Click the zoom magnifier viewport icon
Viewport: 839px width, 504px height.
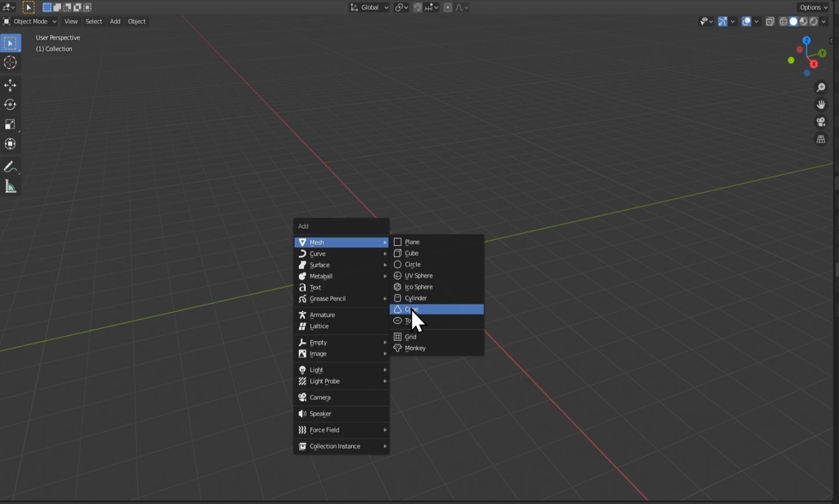click(x=821, y=88)
